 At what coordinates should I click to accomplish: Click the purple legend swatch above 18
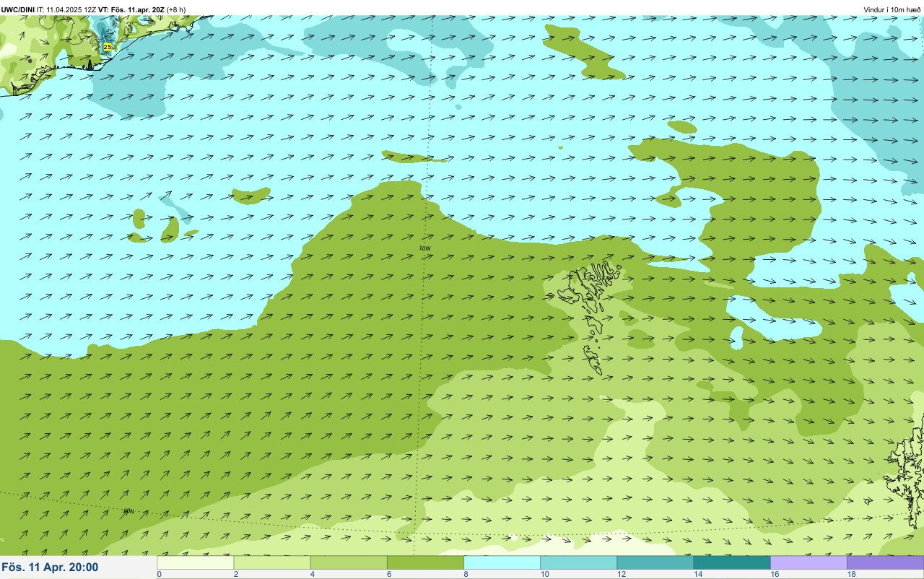[885, 562]
